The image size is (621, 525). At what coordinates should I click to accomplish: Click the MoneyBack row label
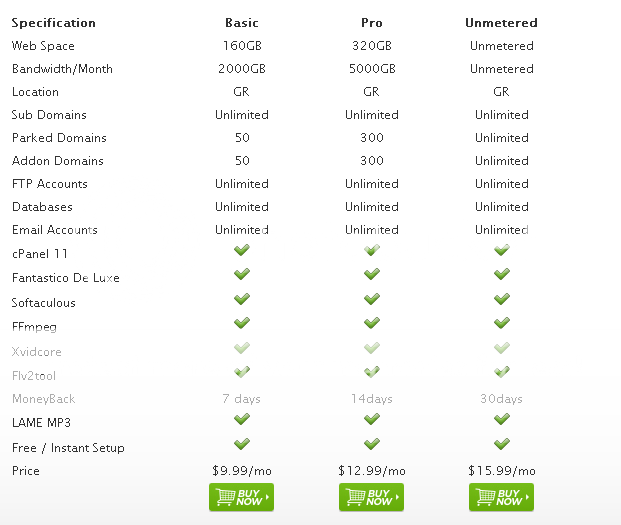(43, 399)
